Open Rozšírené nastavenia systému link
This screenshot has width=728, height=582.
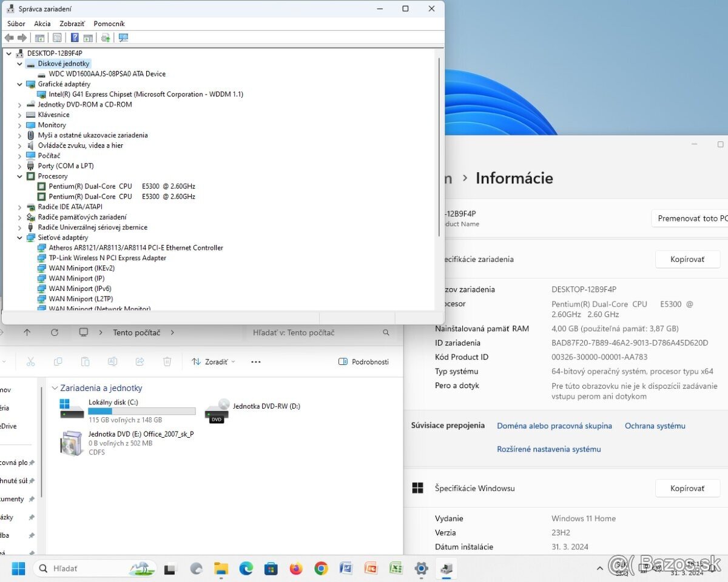pos(548,449)
